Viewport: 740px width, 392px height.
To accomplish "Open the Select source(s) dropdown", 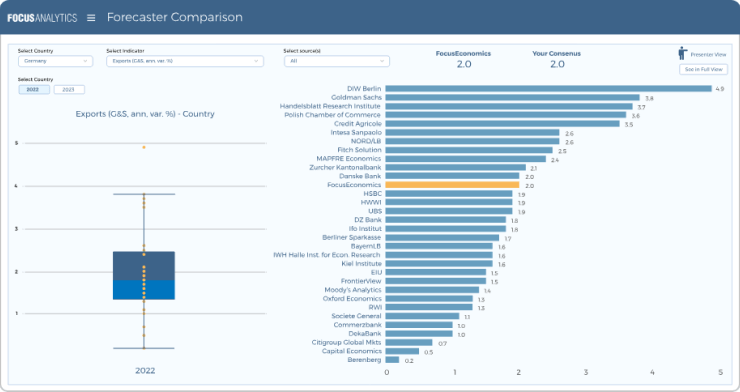I will click(336, 61).
